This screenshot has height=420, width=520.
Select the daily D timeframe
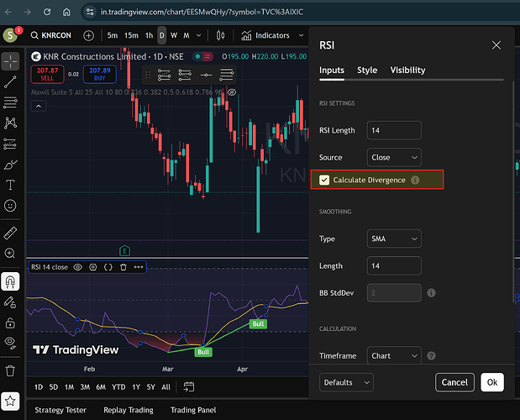point(162,35)
